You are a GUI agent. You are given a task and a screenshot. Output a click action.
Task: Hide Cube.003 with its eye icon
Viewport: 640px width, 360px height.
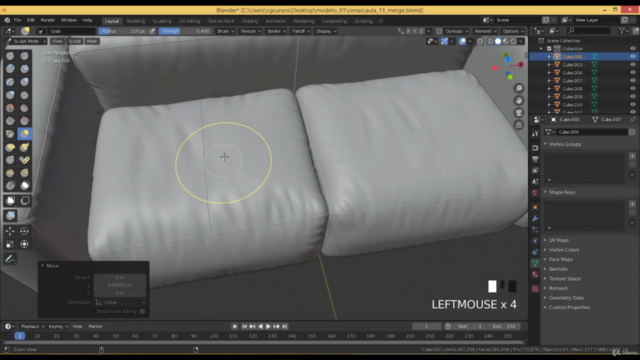(633, 64)
